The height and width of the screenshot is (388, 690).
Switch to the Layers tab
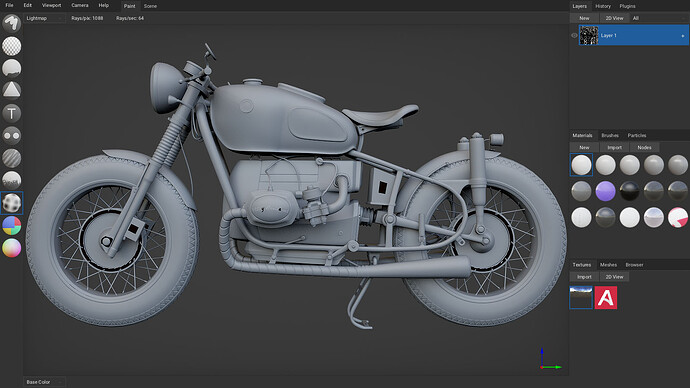pos(580,6)
